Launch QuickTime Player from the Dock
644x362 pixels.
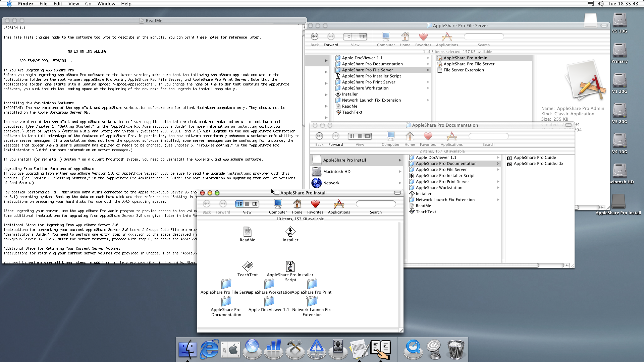pos(413,349)
